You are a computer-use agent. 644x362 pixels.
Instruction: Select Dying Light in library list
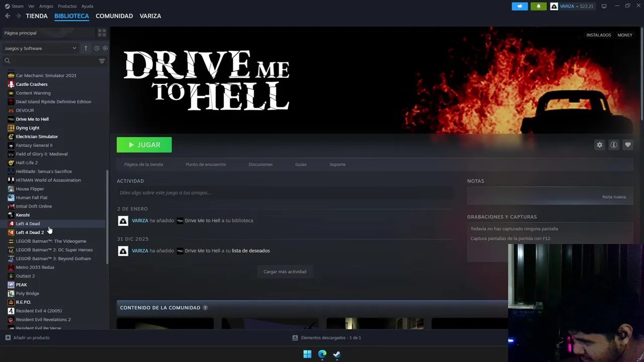coord(27,128)
